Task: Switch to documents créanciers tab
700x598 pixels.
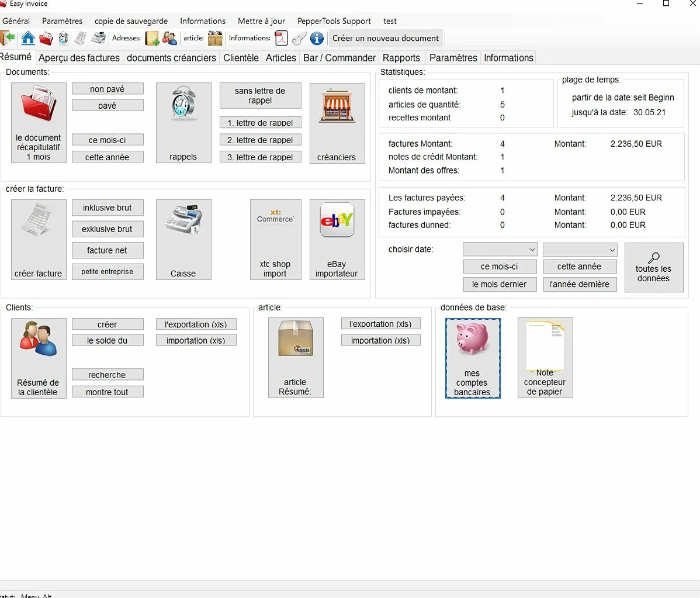Action: coord(171,58)
